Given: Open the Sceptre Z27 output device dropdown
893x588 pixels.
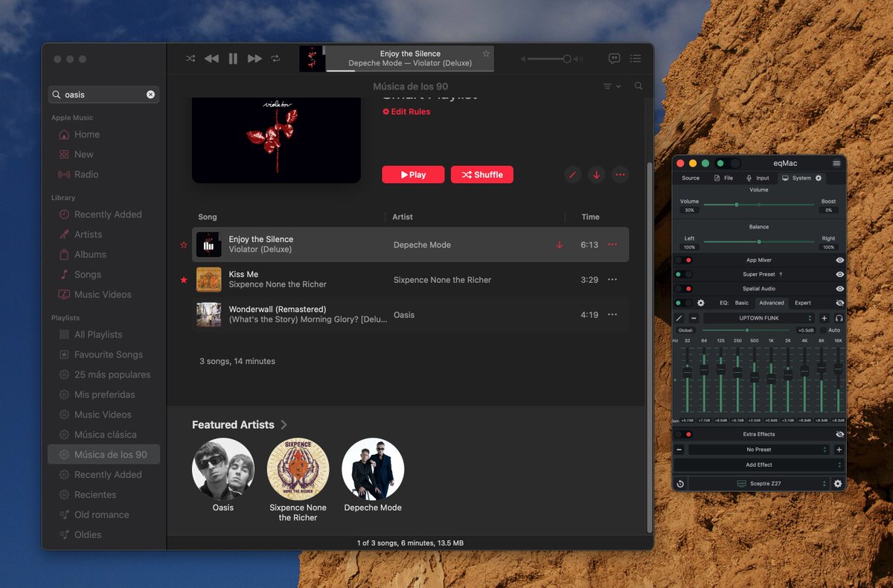Looking at the screenshot, I should [758, 484].
